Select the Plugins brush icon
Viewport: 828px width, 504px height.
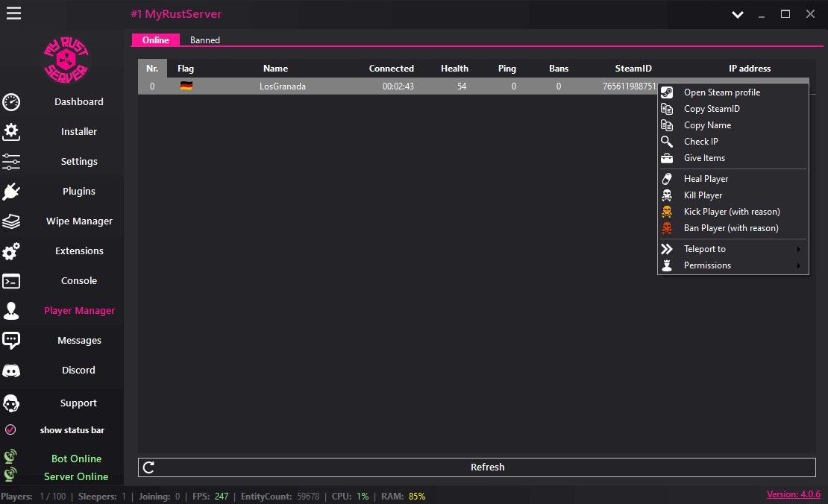coord(11,191)
